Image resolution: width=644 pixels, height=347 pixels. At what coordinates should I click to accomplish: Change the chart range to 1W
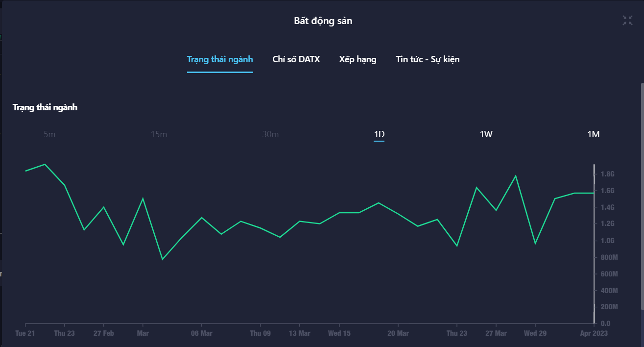coord(486,134)
